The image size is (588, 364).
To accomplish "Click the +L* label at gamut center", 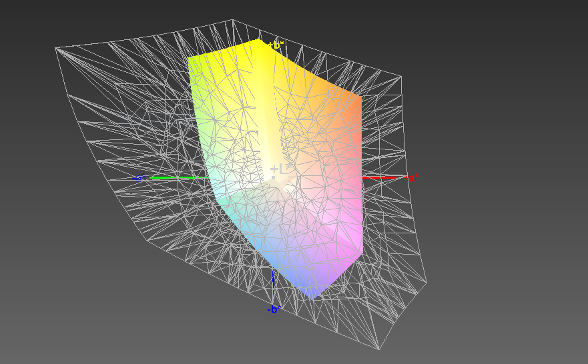I will [281, 169].
